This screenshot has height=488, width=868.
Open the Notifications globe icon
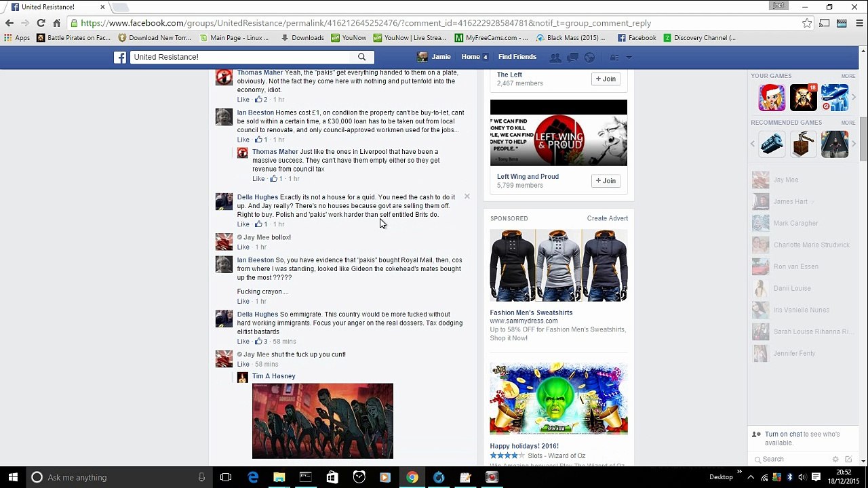point(589,58)
